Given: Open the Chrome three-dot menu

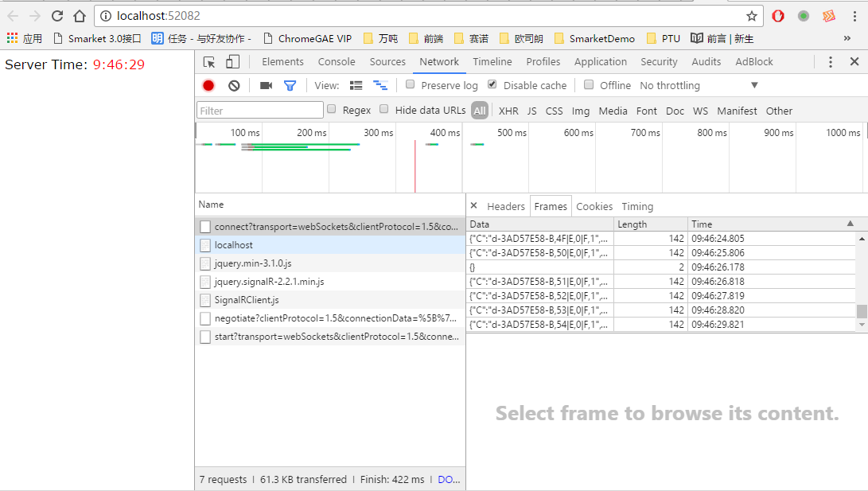Looking at the screenshot, I should pyautogui.click(x=854, y=16).
